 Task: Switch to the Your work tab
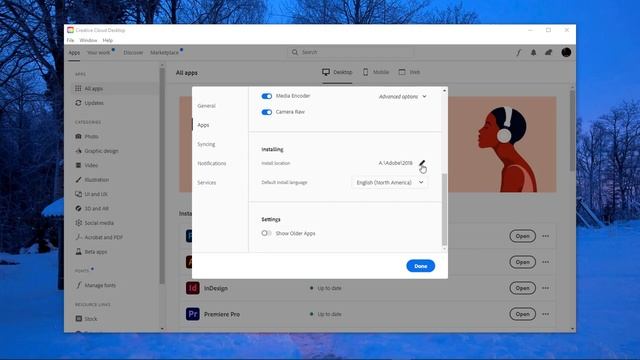tap(98, 53)
